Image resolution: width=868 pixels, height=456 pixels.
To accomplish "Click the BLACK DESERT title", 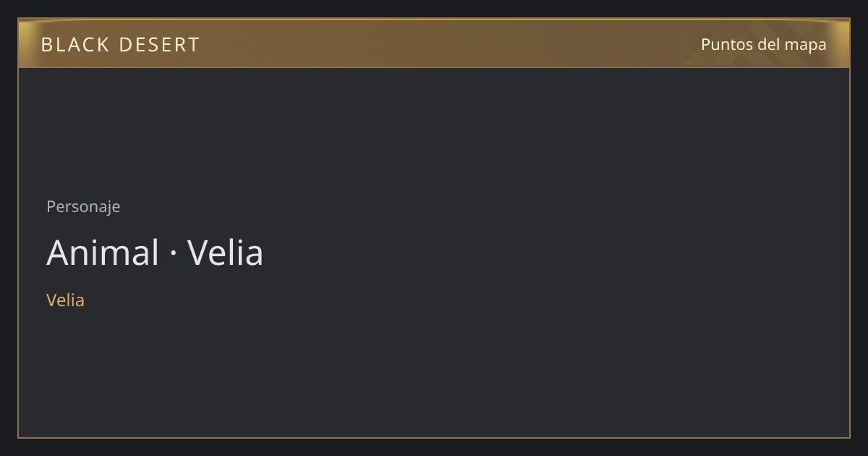I will pyautogui.click(x=120, y=45).
